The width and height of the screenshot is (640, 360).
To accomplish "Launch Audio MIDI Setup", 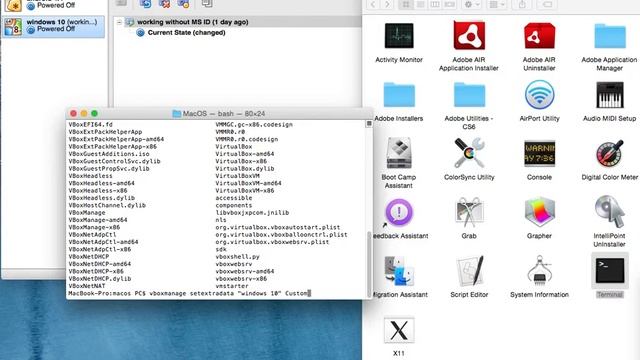I will (x=610, y=95).
